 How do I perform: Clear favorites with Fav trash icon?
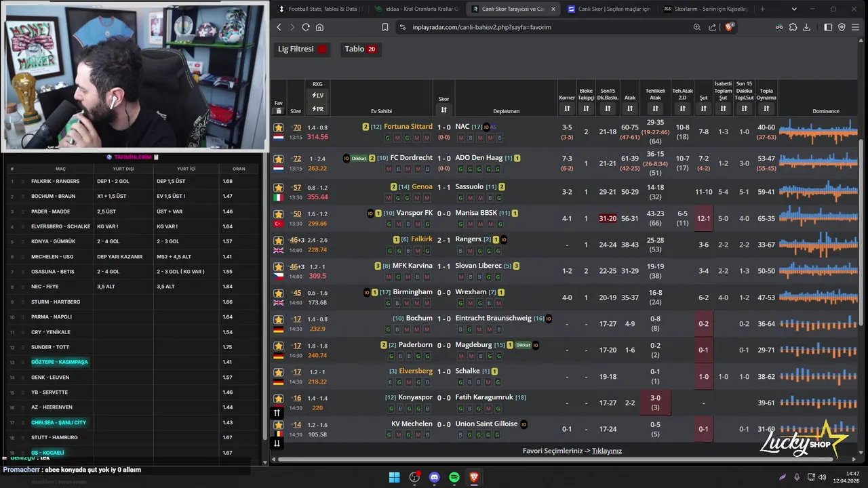(x=278, y=111)
